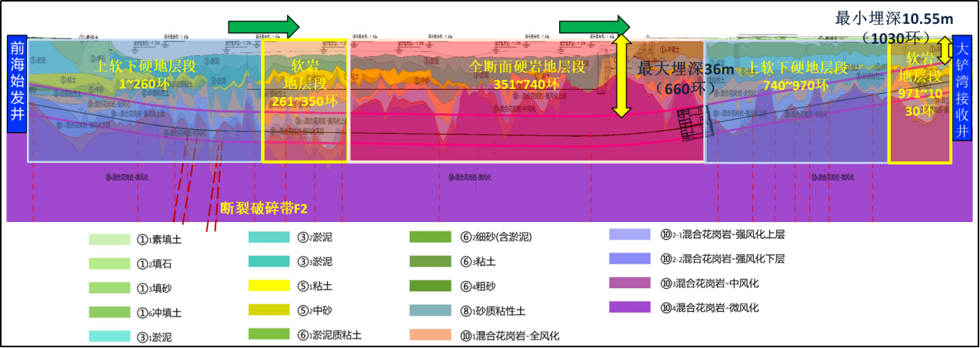980x348 pixels.
Task: Click the legend text '③1淤泥'
Action: pyautogui.click(x=155, y=336)
